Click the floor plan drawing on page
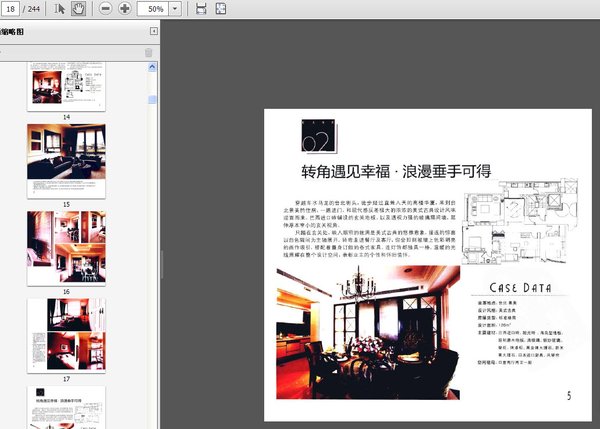 pos(537,220)
